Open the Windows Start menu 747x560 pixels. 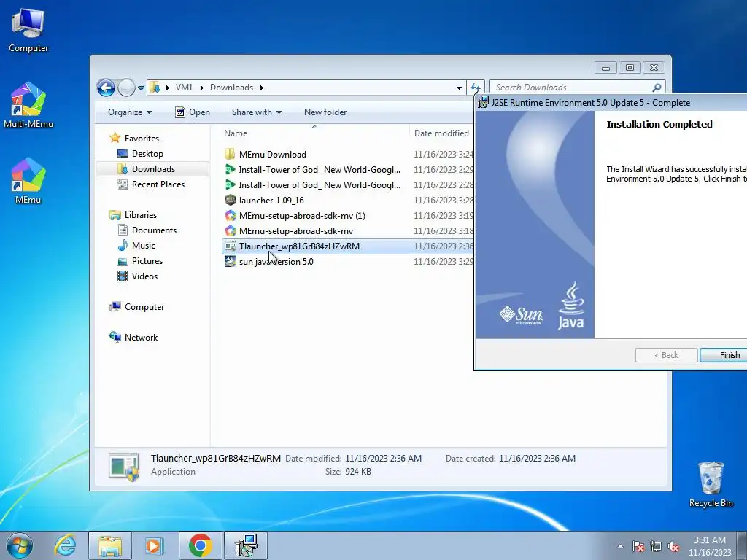click(20, 545)
